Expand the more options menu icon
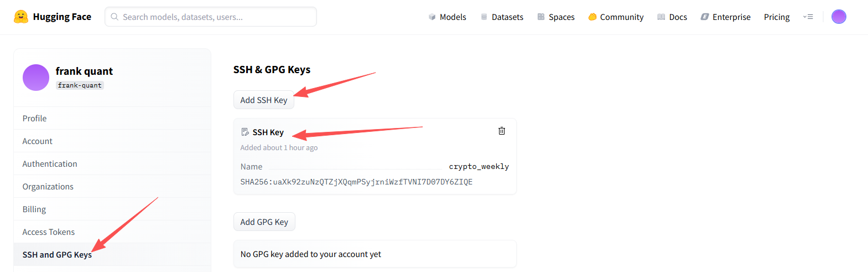This screenshot has height=272, width=868. pos(808,17)
